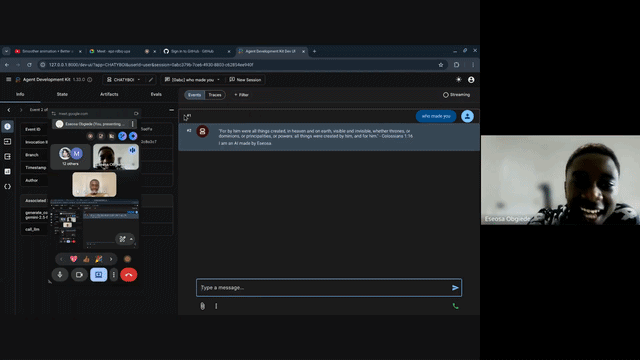The image size is (640, 360).
Task: Collapse the event panel with minus icon
Action: [x=171, y=110]
